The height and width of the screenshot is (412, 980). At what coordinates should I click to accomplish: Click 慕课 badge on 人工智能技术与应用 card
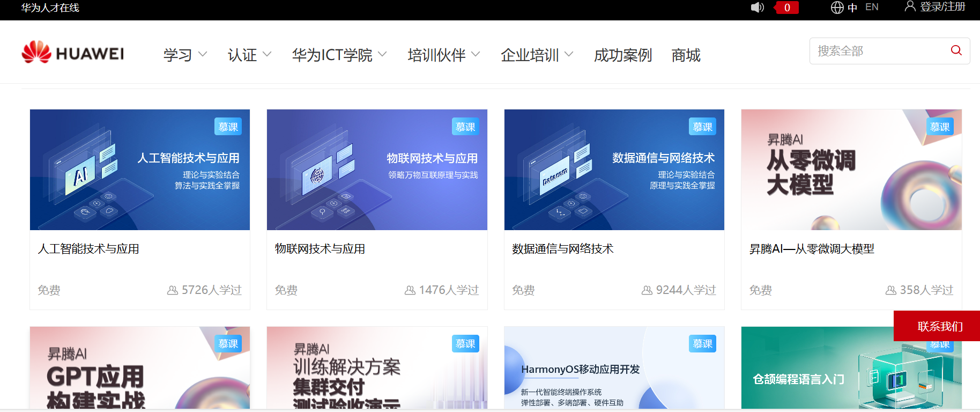point(228,127)
